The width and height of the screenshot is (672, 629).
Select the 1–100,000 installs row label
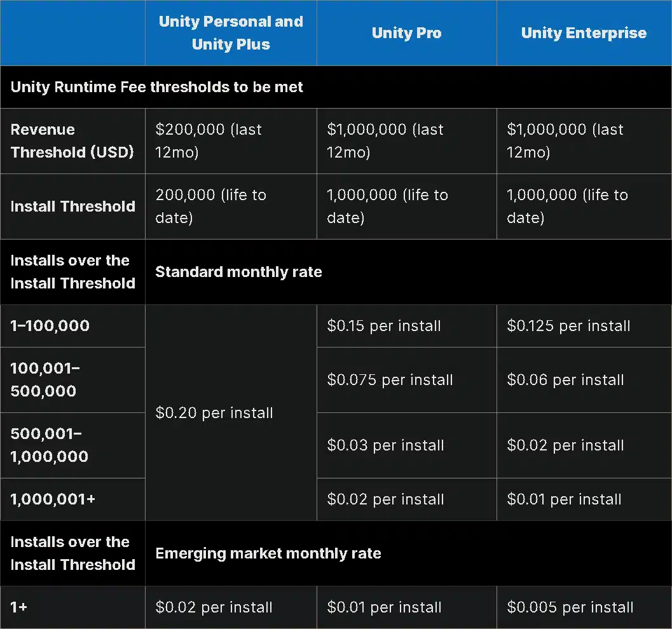click(73, 326)
